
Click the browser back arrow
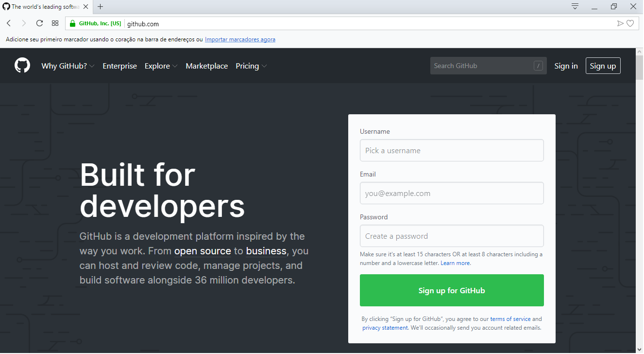pos(8,23)
